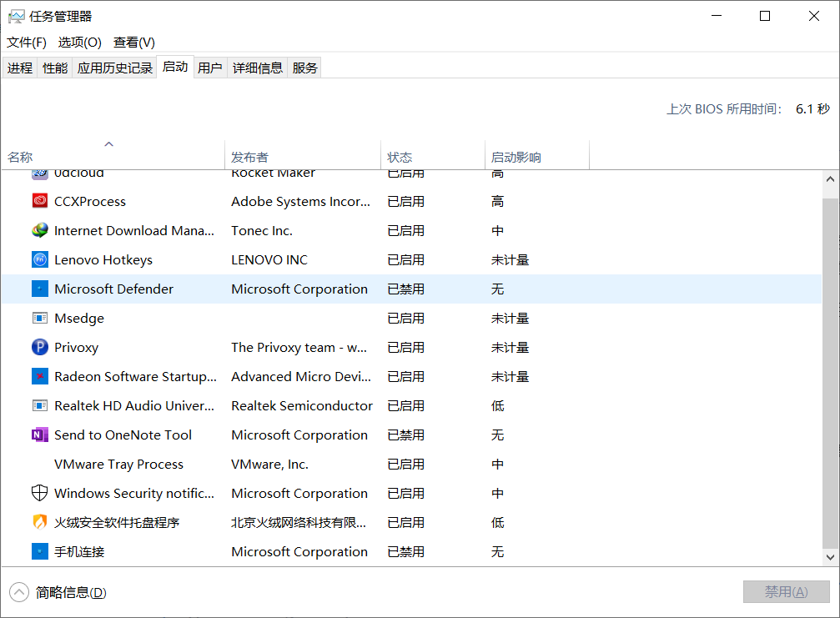The width and height of the screenshot is (840, 618).
Task: Select the 启动 tab
Action: 175,67
